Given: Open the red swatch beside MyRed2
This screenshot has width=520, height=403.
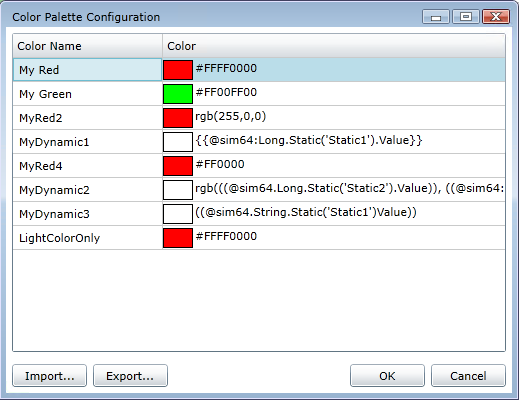Looking at the screenshot, I should (178, 118).
